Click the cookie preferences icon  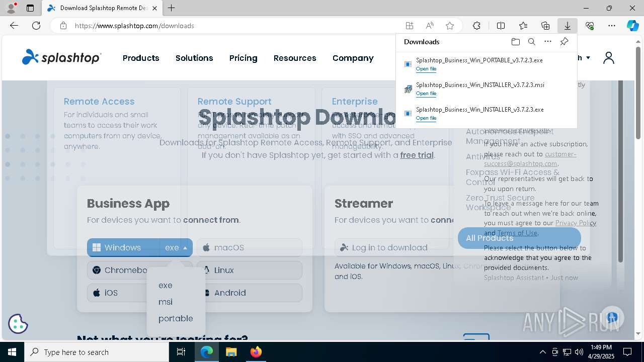[x=18, y=324]
